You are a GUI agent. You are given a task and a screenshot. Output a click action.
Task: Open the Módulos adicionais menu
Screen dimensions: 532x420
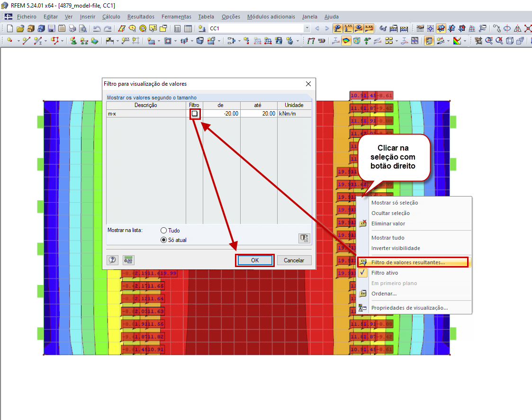coord(271,17)
